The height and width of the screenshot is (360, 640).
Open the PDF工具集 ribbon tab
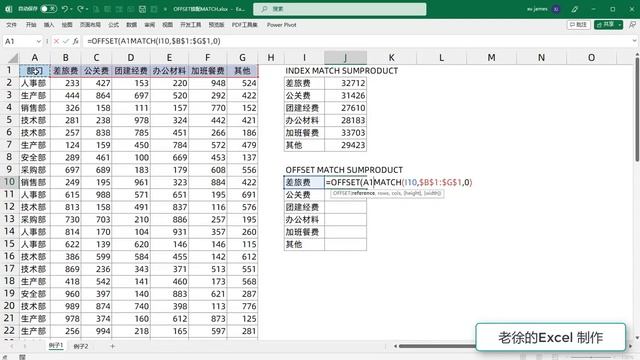(244, 25)
